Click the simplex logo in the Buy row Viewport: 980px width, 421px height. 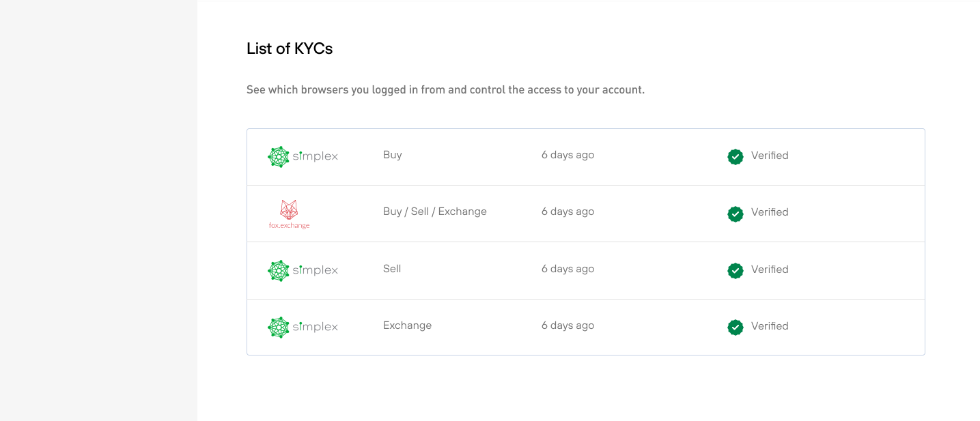303,156
